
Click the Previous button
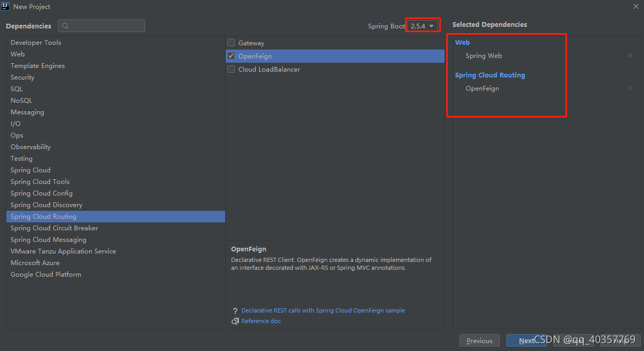point(479,341)
